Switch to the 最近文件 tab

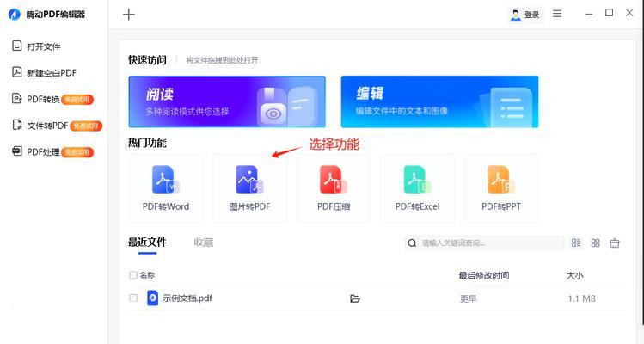point(147,242)
